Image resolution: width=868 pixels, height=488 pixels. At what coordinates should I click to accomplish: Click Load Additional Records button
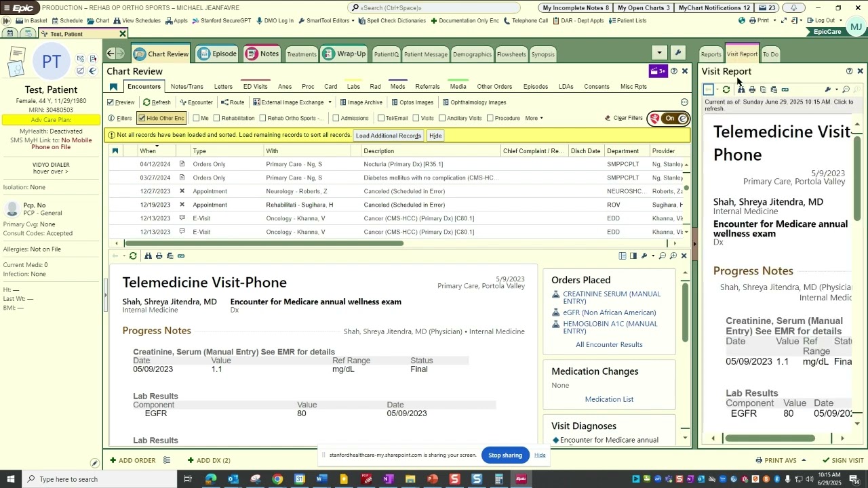pyautogui.click(x=389, y=136)
